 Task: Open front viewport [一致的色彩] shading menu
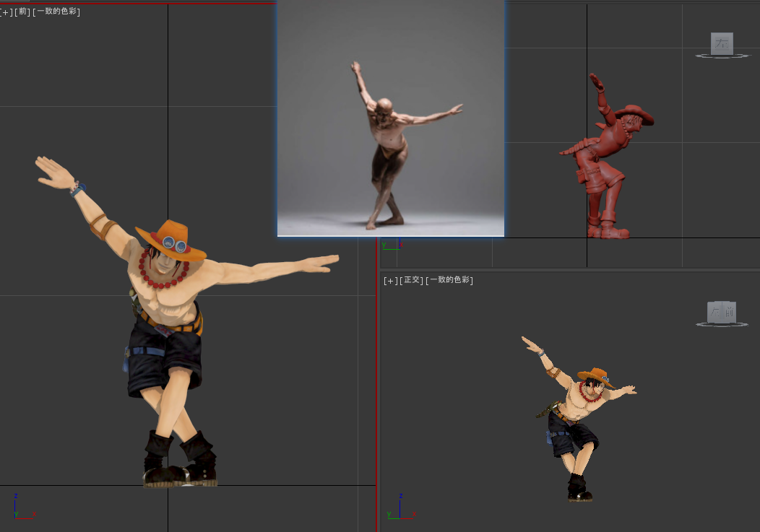point(56,12)
